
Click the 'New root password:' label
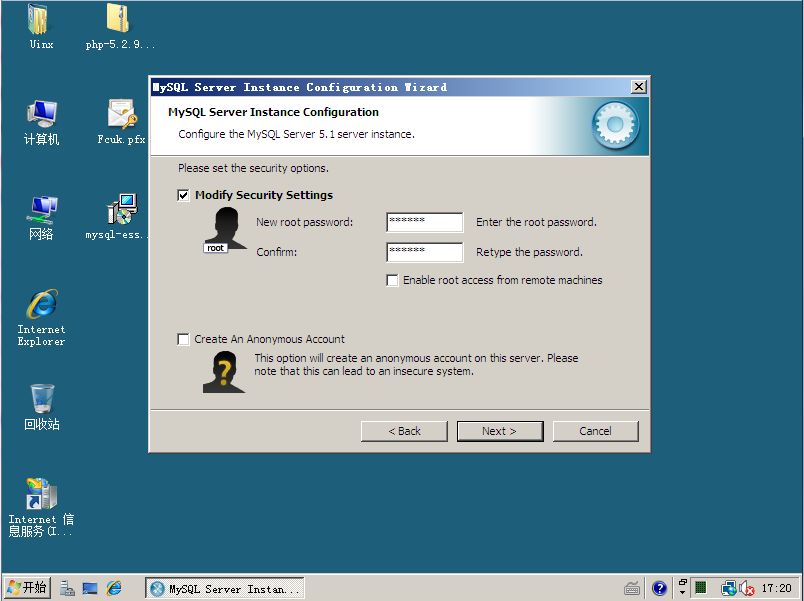[x=305, y=222]
